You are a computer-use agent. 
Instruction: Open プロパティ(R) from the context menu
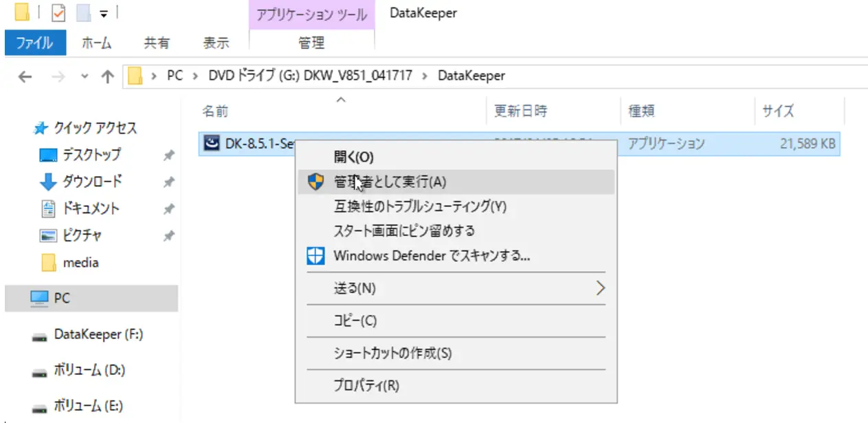[456, 385]
